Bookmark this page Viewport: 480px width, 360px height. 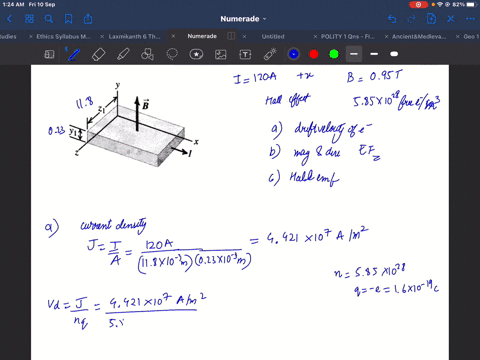pos(68,19)
